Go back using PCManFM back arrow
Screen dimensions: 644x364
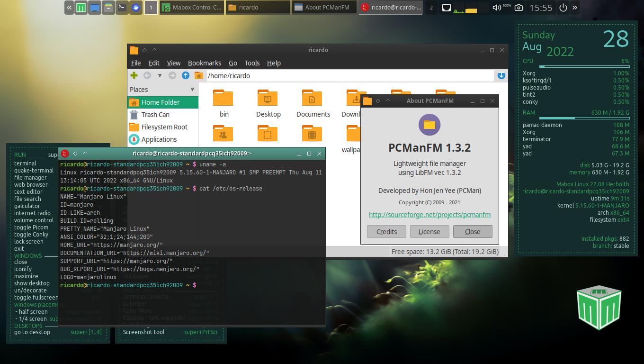click(147, 75)
